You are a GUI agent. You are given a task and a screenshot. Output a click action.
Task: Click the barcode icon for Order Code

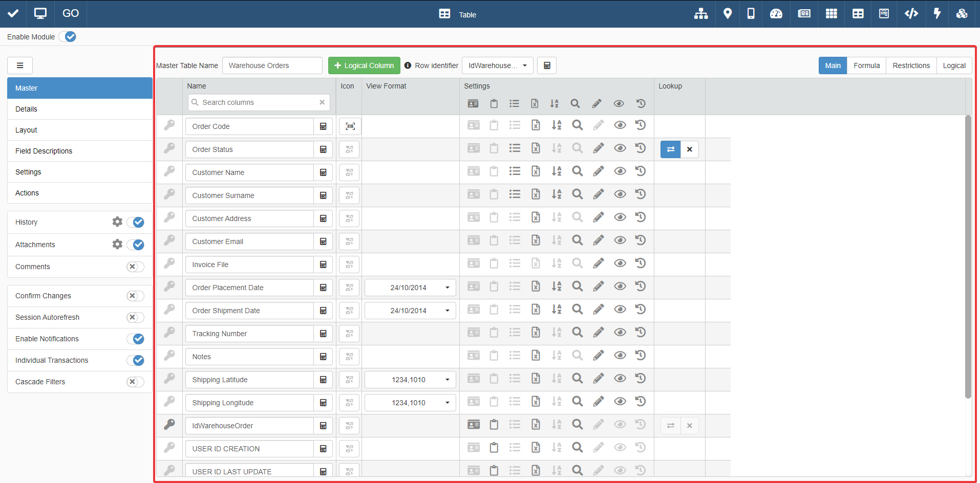click(350, 126)
